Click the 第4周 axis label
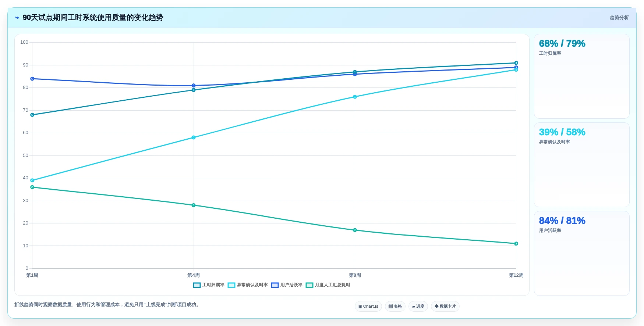 coord(194,275)
